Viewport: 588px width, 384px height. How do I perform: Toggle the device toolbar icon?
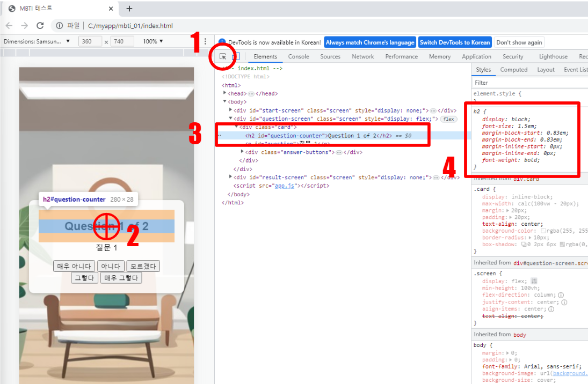236,56
